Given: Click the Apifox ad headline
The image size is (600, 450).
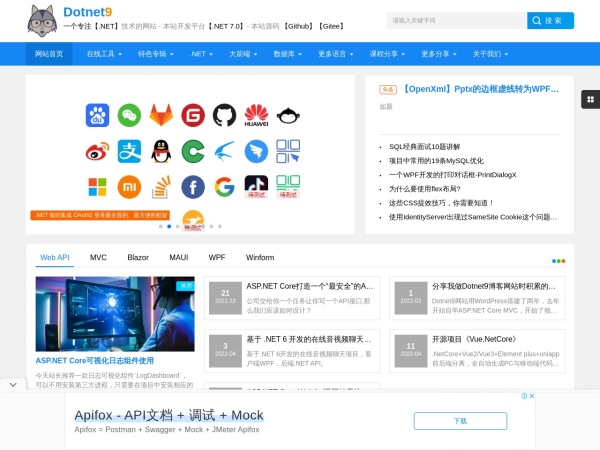Looking at the screenshot, I should [x=169, y=415].
